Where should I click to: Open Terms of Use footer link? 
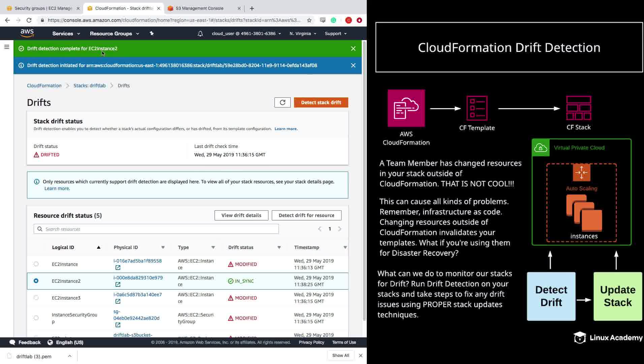click(x=344, y=342)
